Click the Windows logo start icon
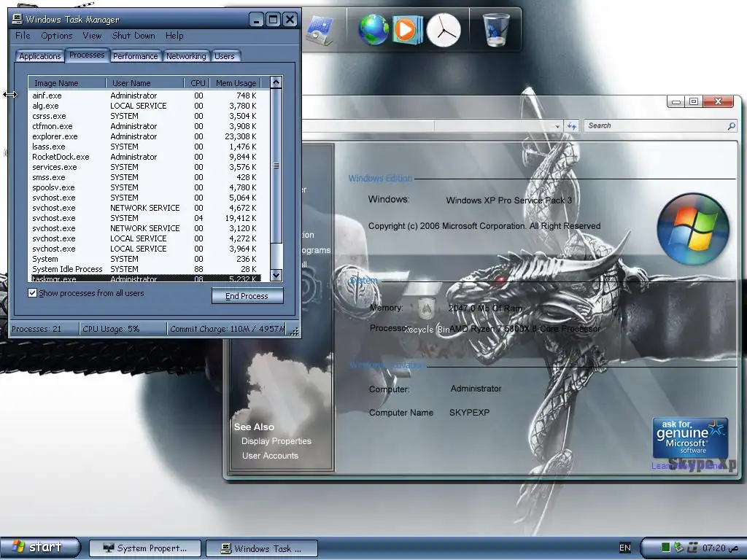 coord(18,545)
